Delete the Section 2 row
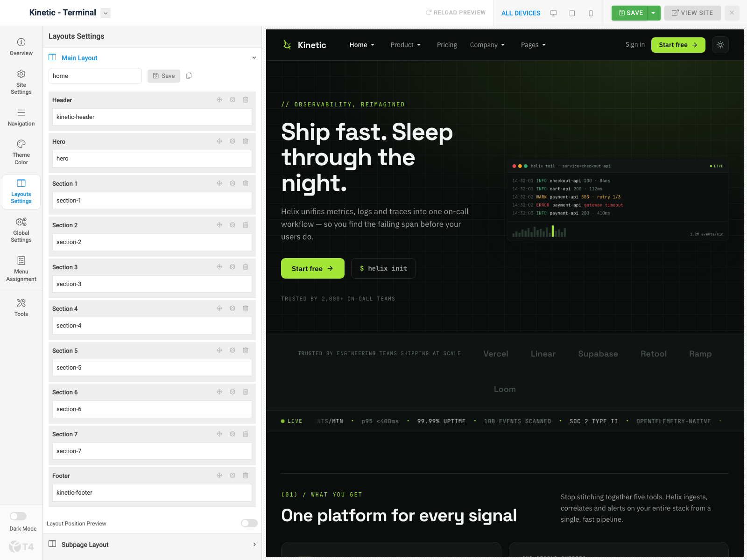The height and width of the screenshot is (560, 747). [246, 225]
